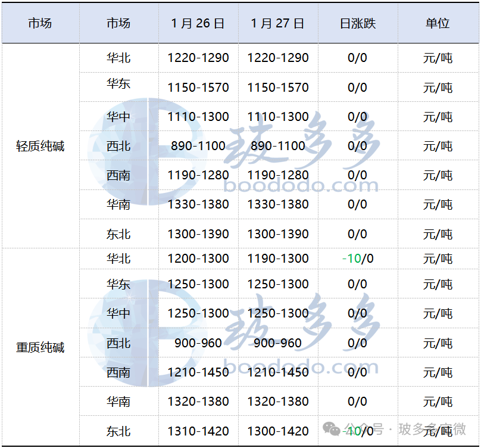
Task: Click the circular globe watermark in upper table
Action: [128, 152]
